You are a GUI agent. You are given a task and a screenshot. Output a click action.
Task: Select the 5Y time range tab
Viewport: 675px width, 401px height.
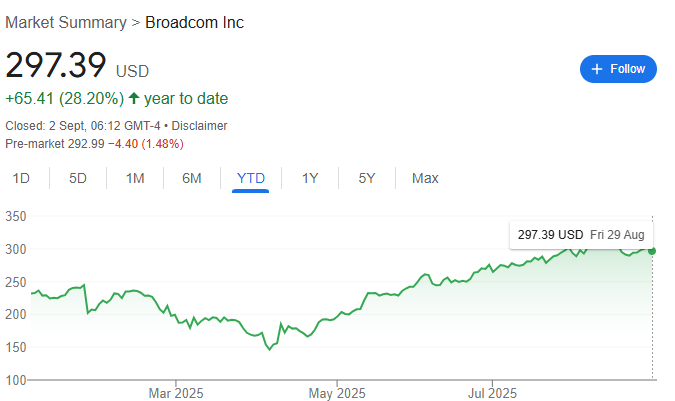[367, 178]
